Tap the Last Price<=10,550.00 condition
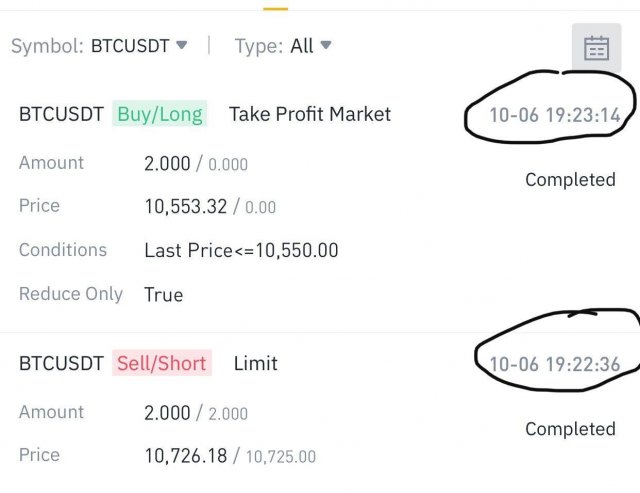Viewport: 640px width, 493px height. [241, 250]
